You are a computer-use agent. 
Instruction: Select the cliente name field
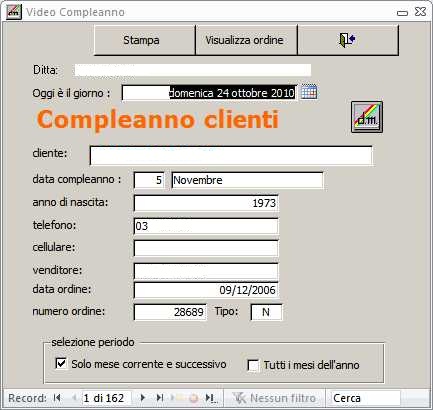tap(231, 155)
